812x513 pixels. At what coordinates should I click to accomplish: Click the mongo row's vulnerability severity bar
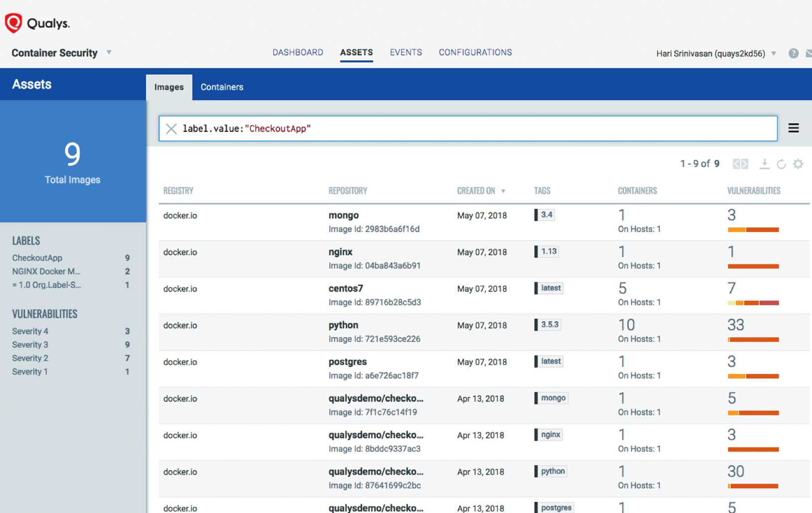click(x=753, y=230)
